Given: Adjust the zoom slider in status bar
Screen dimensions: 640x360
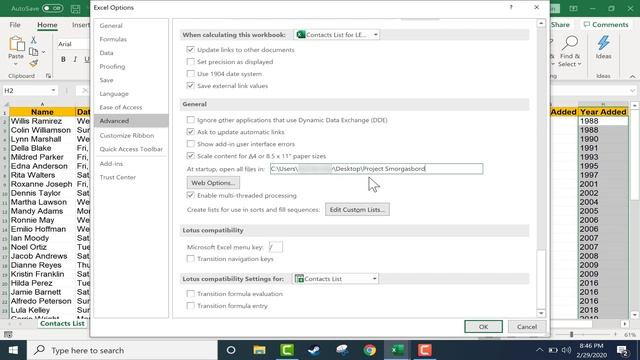Looking at the screenshot, I should 571,334.
